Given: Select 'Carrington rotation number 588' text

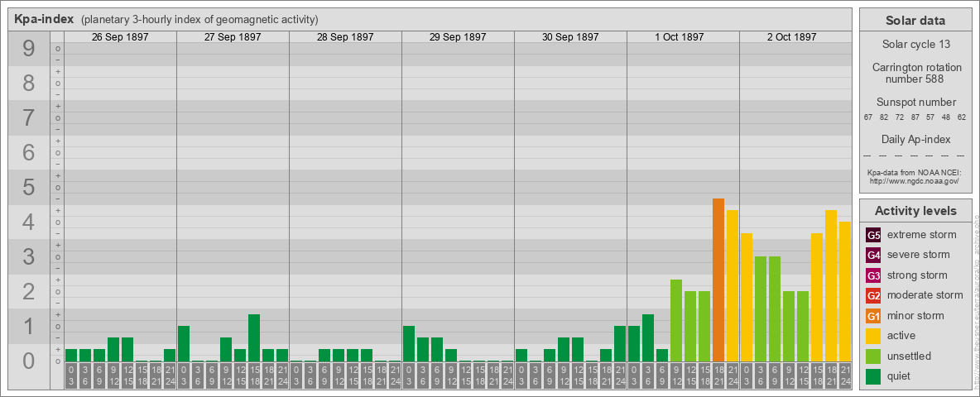Looking at the screenshot, I should click(x=916, y=73).
